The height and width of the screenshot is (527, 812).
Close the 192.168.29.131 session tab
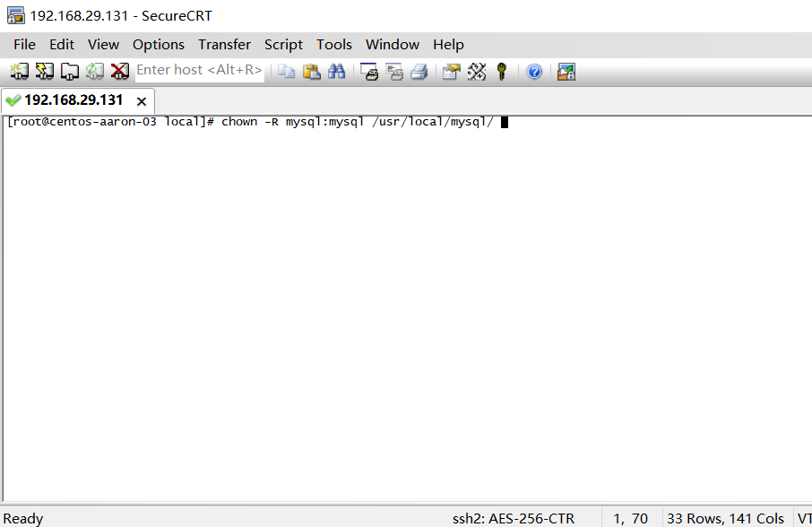[x=142, y=101]
